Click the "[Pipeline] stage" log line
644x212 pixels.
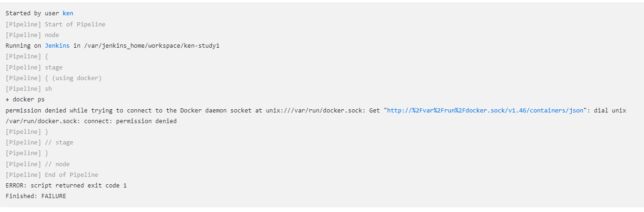click(x=34, y=67)
